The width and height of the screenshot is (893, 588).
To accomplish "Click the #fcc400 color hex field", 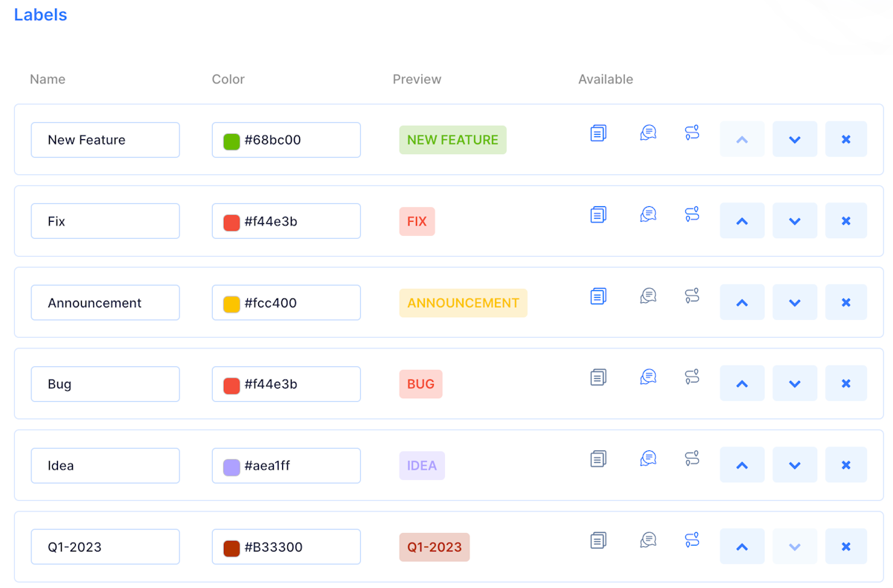I will coord(287,303).
